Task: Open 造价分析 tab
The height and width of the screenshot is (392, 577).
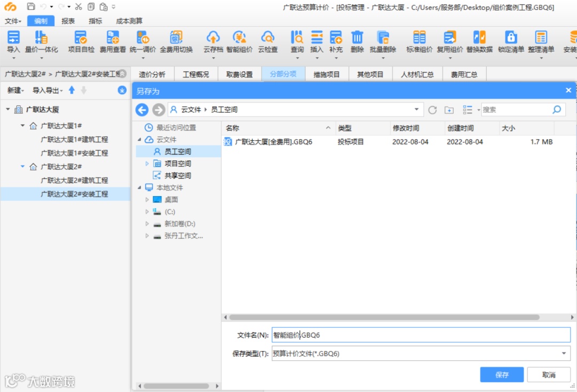Action: 152,74
